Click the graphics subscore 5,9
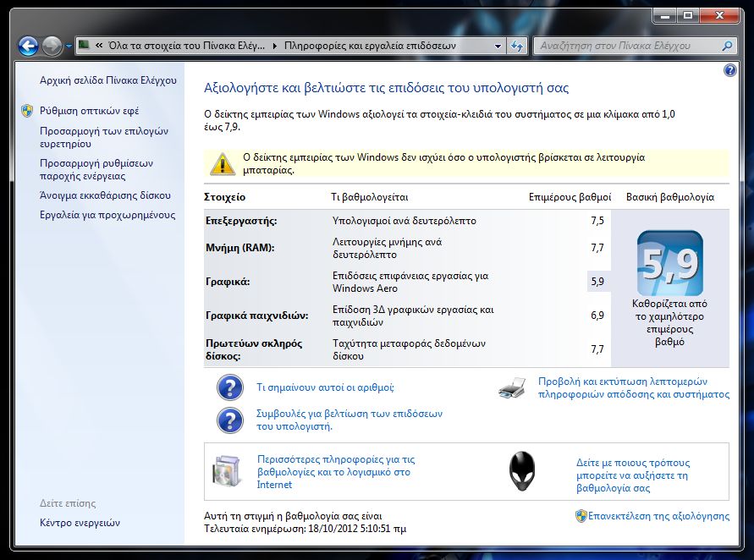 click(x=597, y=282)
